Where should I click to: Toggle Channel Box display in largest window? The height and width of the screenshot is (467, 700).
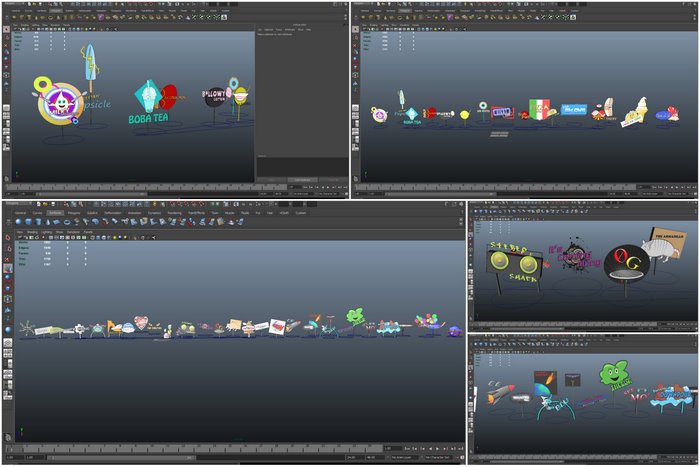tap(461, 204)
